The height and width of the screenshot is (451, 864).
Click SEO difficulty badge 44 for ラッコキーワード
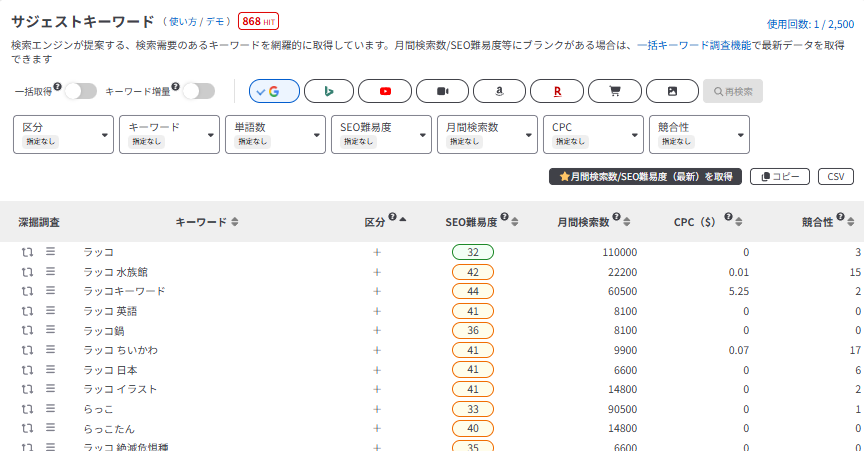tap(473, 291)
